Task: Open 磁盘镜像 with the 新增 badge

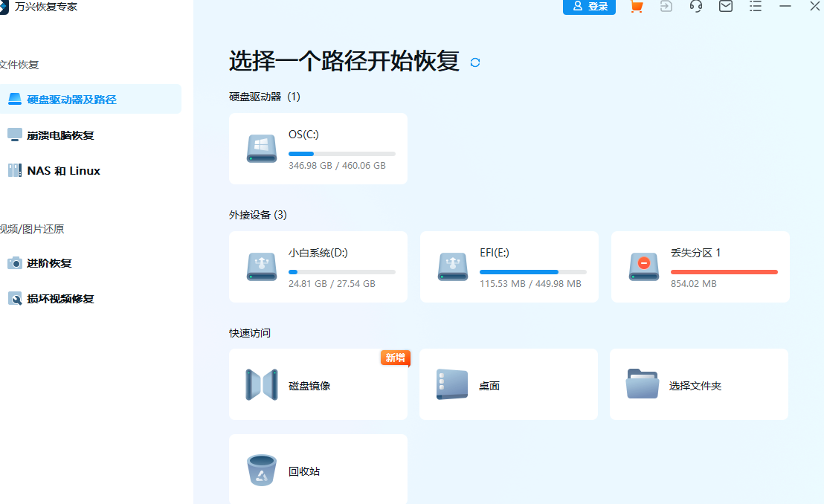Action: (318, 384)
